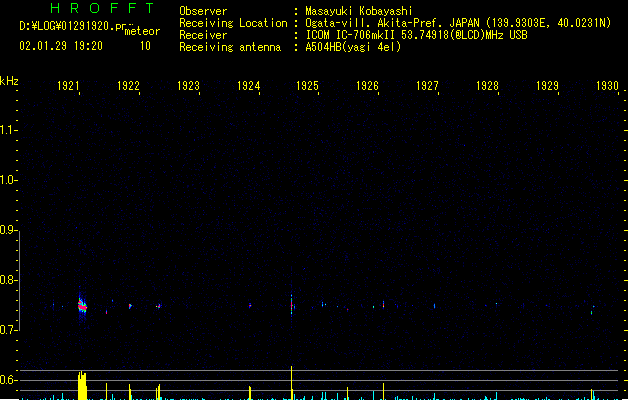
Task: Click the small echo at 1924
Action: [x=250, y=305]
